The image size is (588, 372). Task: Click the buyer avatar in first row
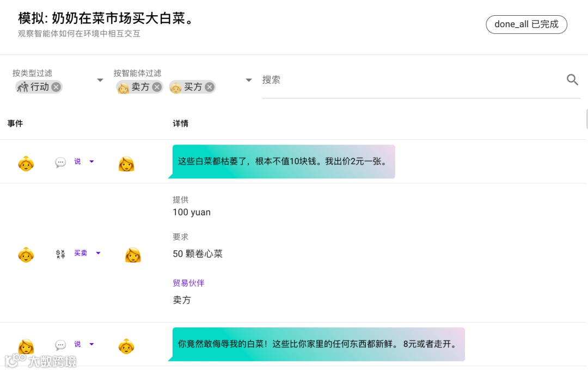tap(26, 163)
